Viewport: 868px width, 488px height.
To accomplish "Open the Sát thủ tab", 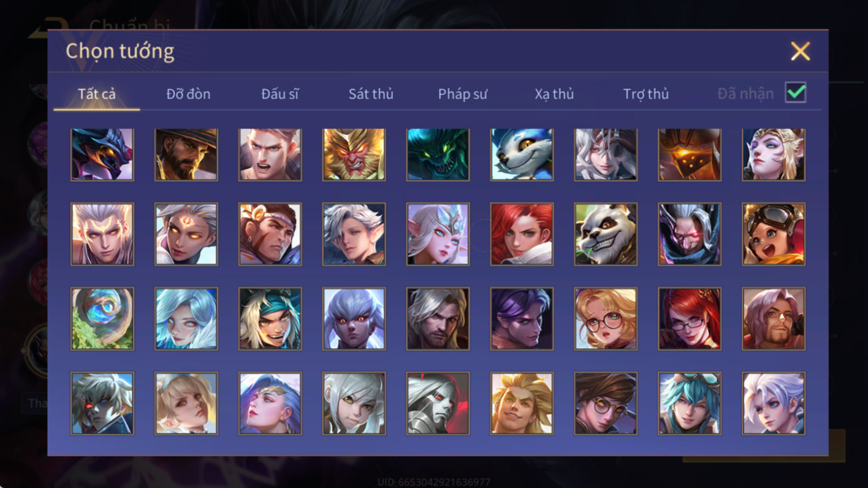I will coord(371,94).
